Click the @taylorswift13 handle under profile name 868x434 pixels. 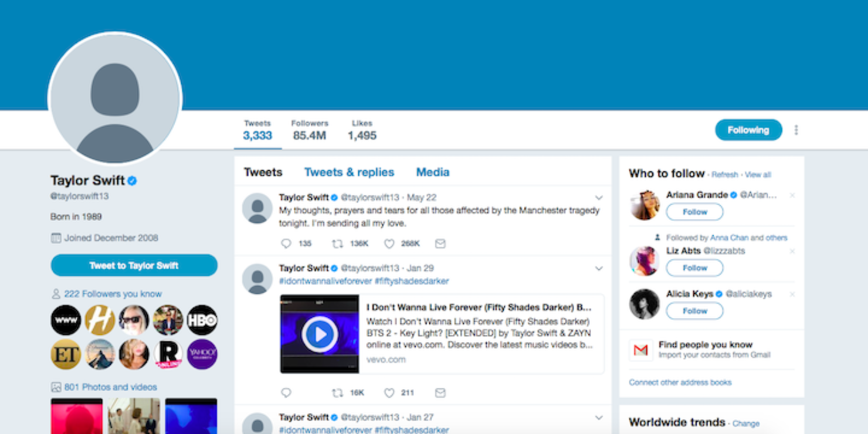tap(79, 196)
